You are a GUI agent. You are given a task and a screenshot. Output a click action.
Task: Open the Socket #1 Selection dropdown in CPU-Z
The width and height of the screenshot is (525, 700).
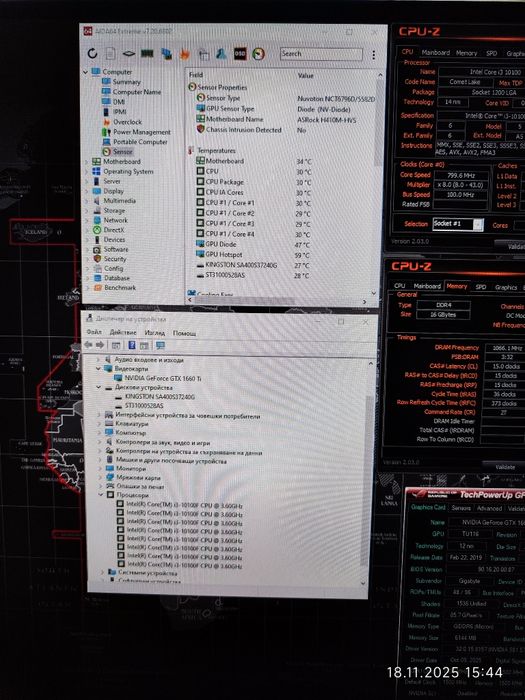[x=478, y=225]
